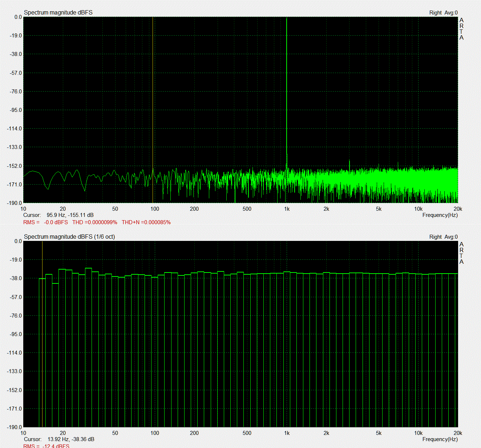Click the vertical ARTA label beside the 1/6 oct plot
This screenshot has height=448, width=481.
[461, 253]
